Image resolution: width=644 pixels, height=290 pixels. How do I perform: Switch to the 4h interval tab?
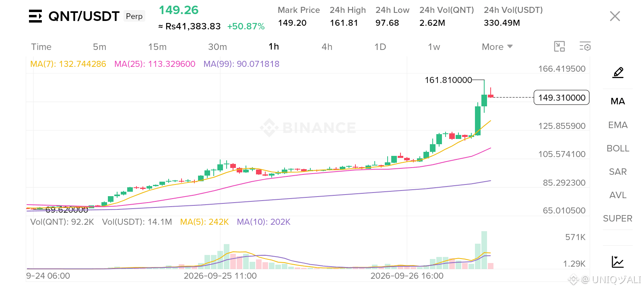tap(327, 47)
